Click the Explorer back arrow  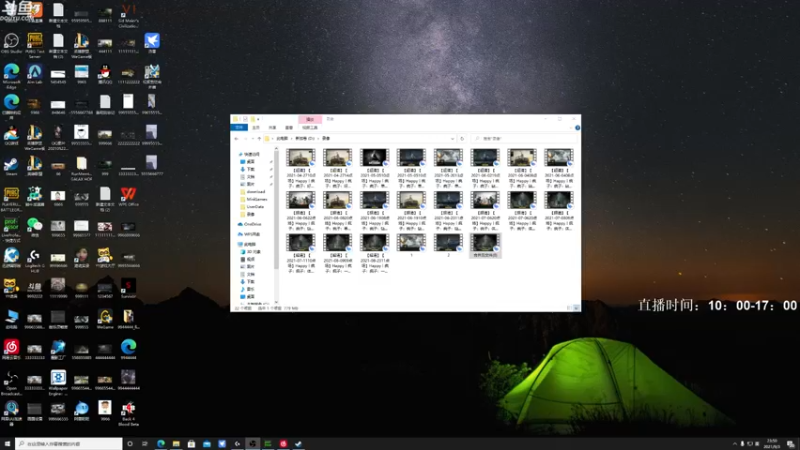tap(236, 138)
